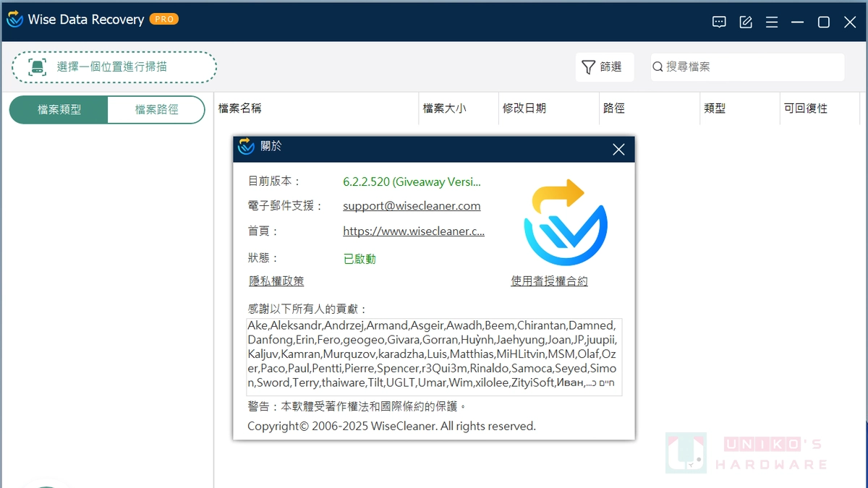Click the 已啟動 activation status text
This screenshot has height=488, width=868.
pos(359,259)
